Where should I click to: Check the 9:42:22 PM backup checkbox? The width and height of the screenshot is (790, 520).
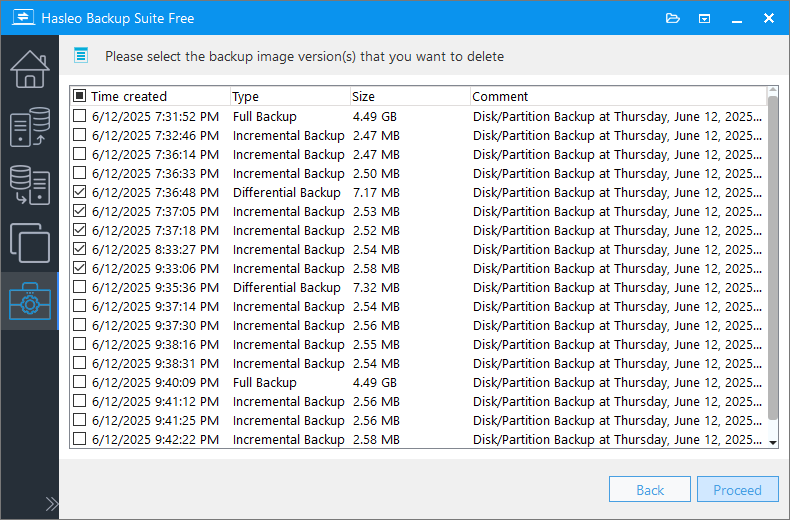80,439
